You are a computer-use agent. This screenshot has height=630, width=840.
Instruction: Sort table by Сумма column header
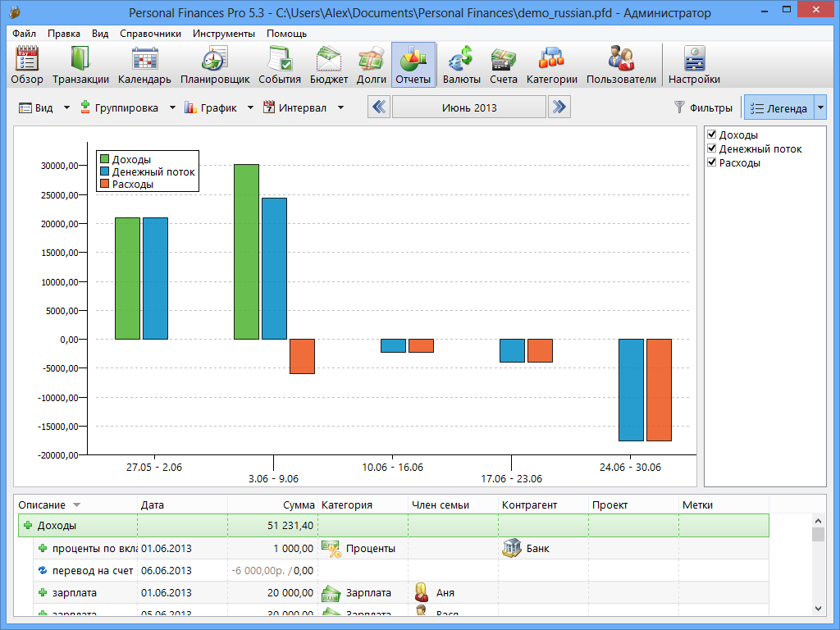pyautogui.click(x=298, y=505)
